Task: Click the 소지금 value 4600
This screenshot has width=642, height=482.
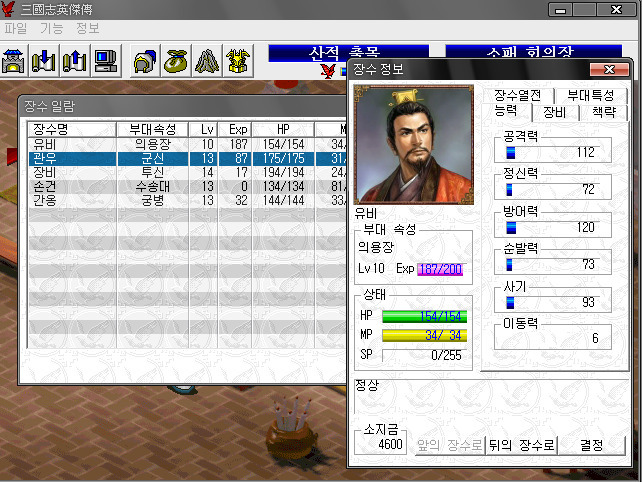Action: tap(390, 444)
